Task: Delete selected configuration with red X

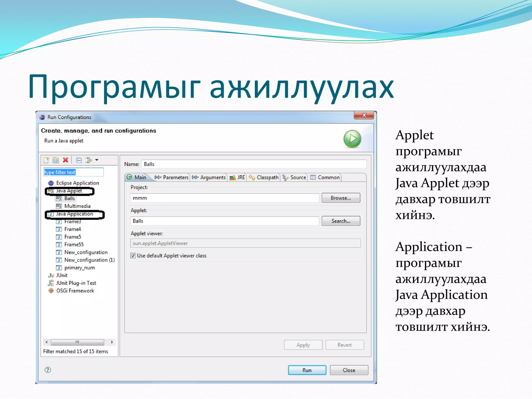Action: [x=65, y=160]
